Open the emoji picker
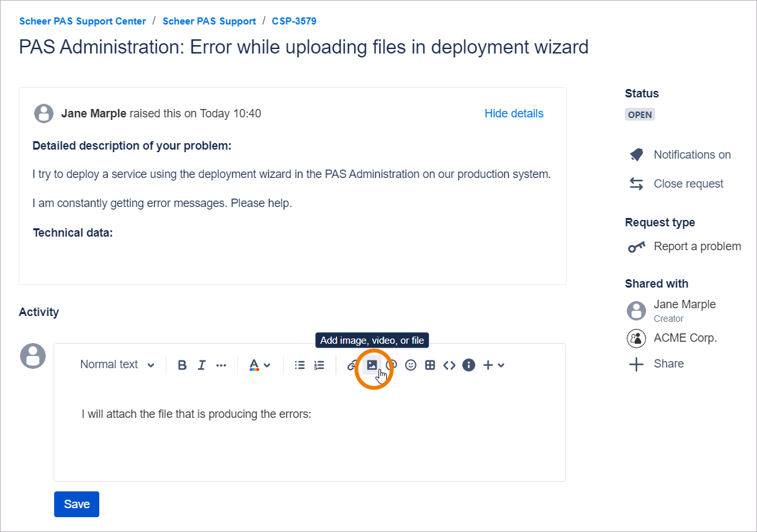Image resolution: width=757 pixels, height=532 pixels. click(x=411, y=365)
